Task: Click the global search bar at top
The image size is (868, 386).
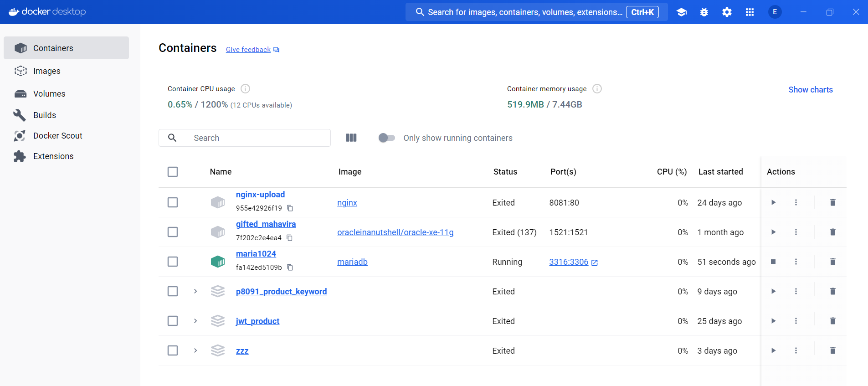Action: coord(537,12)
